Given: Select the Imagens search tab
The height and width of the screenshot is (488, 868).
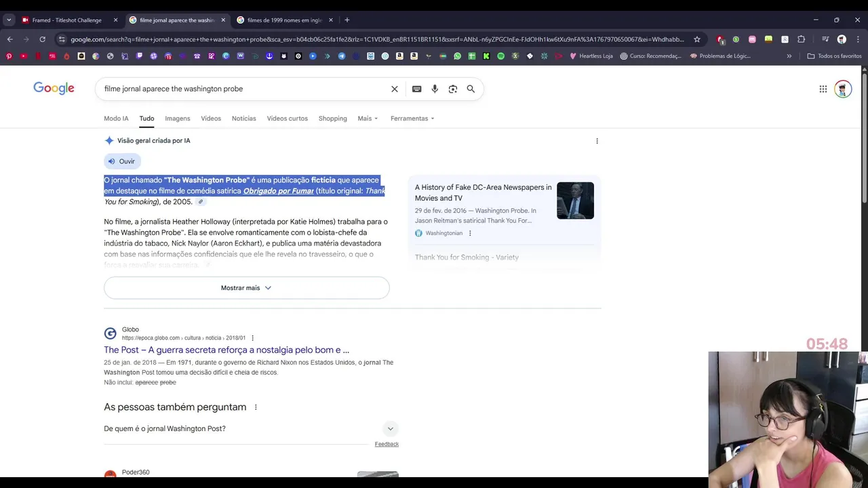Looking at the screenshot, I should [x=178, y=119].
